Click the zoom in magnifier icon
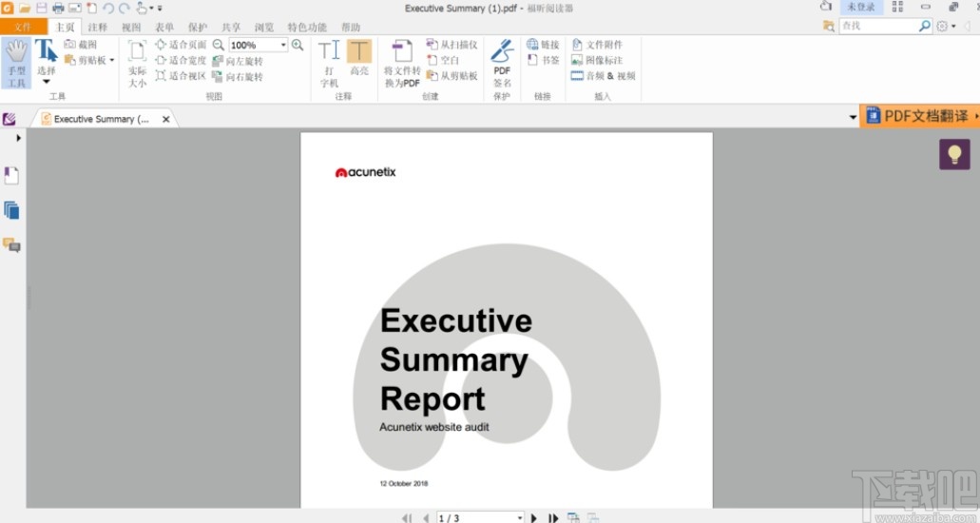The image size is (980, 523). click(298, 45)
